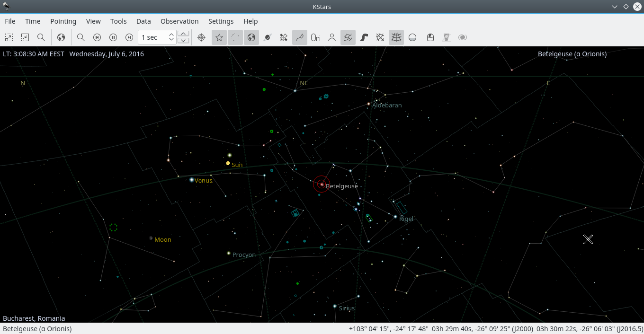Click the Sirius star on the sky map
This screenshot has height=334, width=644.
pos(335,307)
